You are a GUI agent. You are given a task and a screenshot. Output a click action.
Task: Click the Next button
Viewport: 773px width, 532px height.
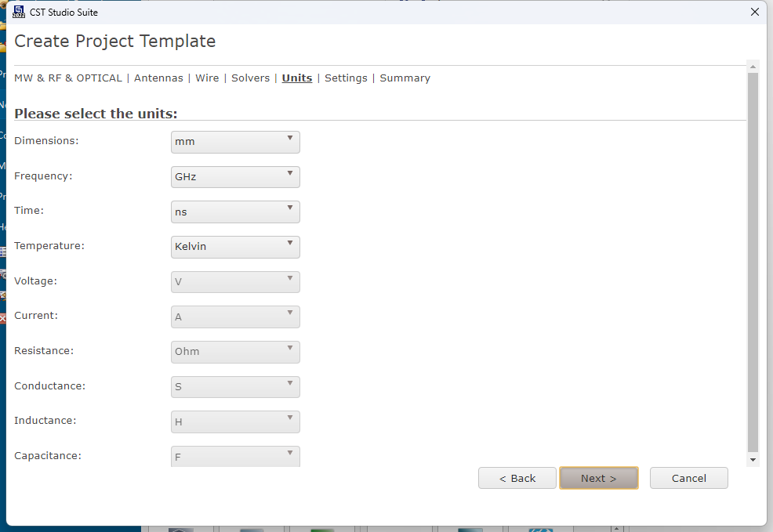coord(598,478)
